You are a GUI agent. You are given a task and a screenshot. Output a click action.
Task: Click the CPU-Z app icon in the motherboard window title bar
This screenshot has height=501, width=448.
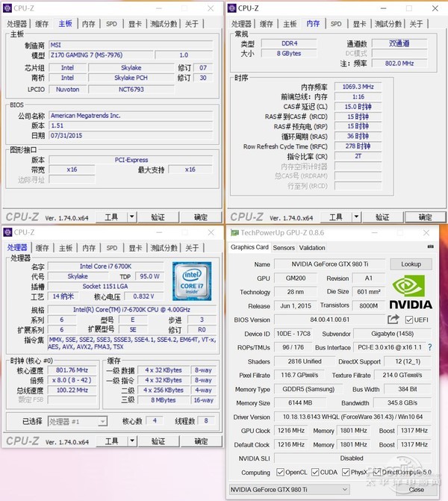click(7, 8)
